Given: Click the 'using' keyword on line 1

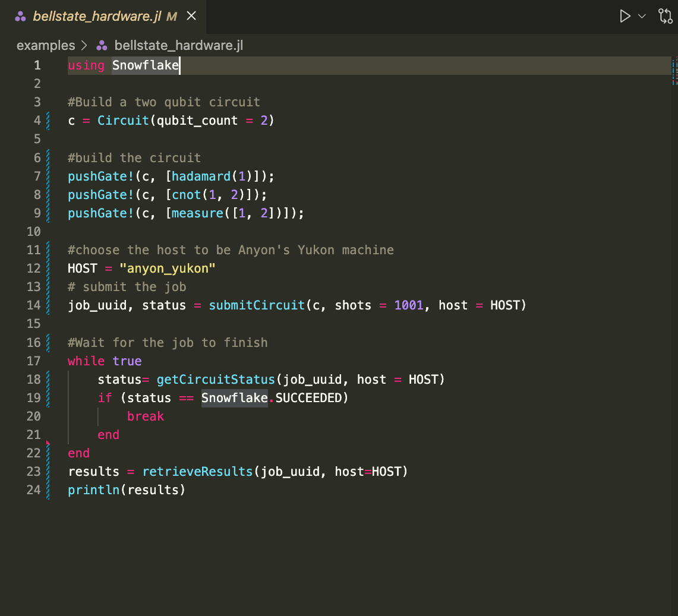Looking at the screenshot, I should coord(86,65).
